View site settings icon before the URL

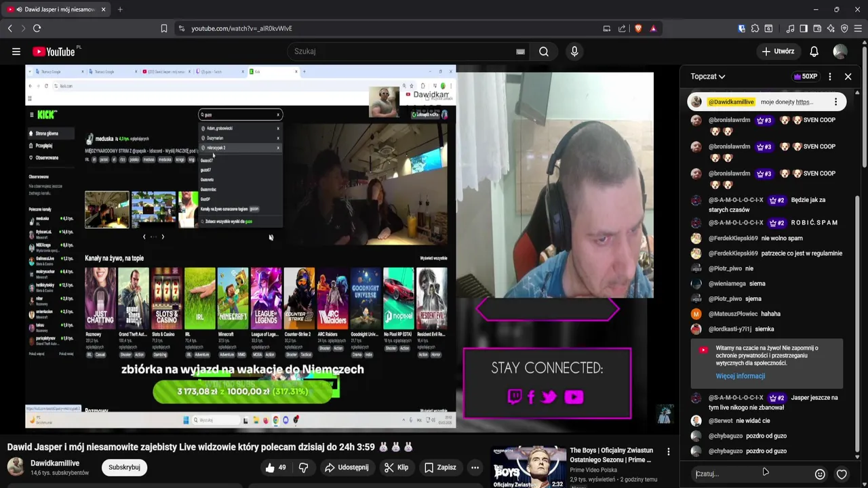[181, 28]
